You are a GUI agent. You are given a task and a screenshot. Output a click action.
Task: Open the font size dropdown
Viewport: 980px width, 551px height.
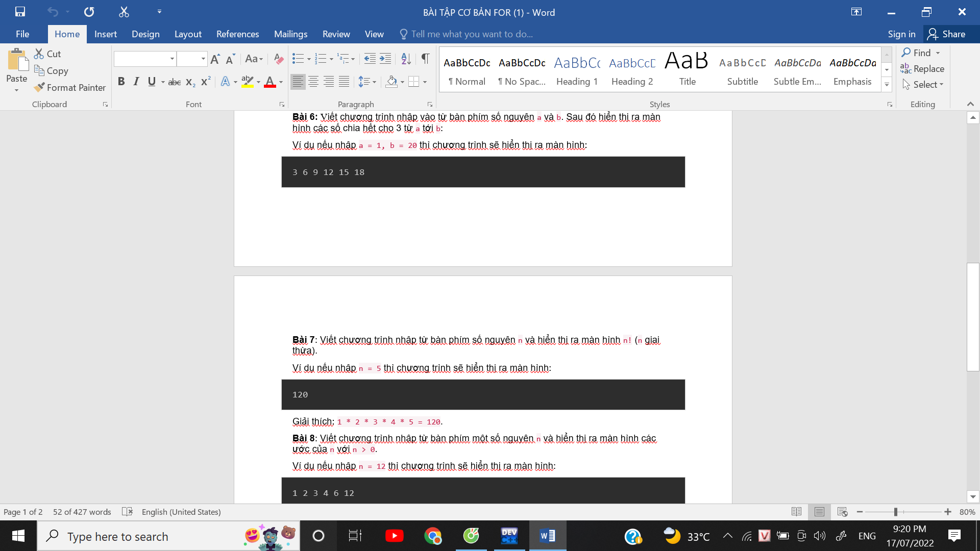pyautogui.click(x=203, y=59)
